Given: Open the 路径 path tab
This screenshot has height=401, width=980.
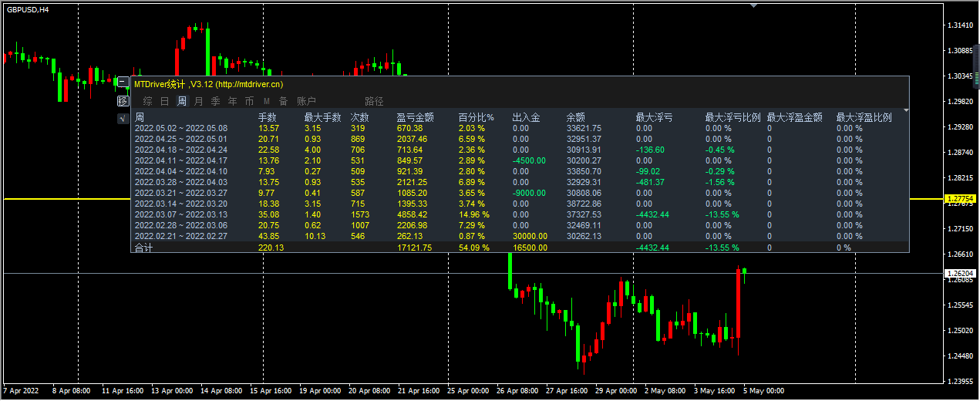Looking at the screenshot, I should 374,101.
